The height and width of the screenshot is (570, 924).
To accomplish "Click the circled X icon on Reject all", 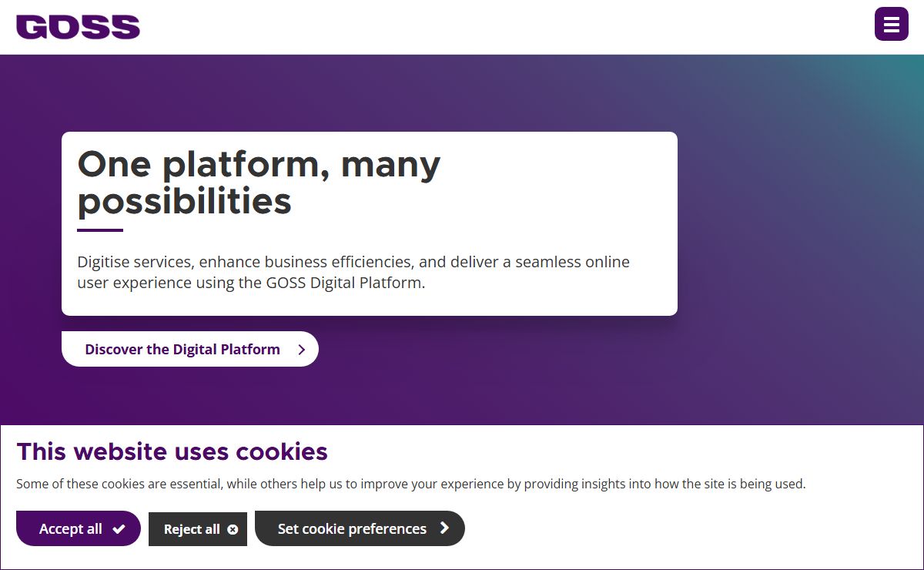I will coord(233,530).
